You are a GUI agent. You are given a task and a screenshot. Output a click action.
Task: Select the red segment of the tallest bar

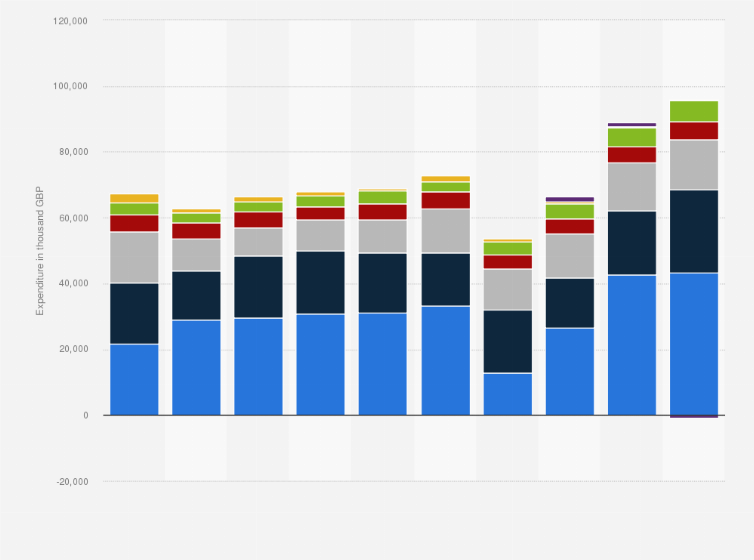694,131
